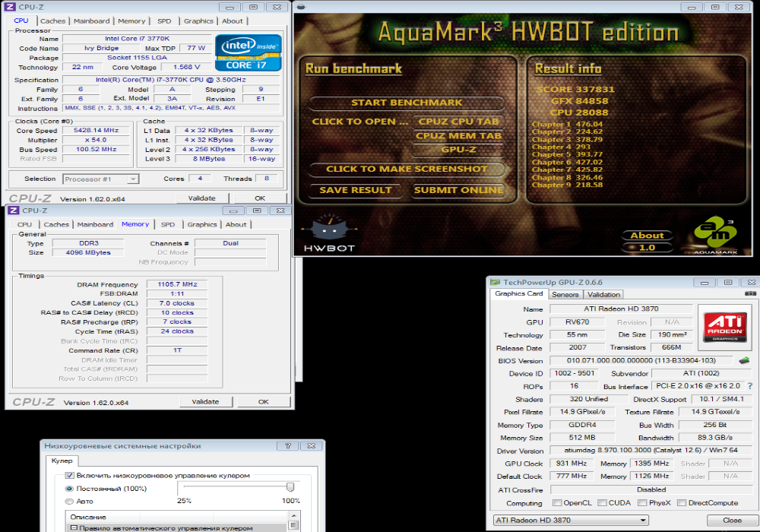Enable the OpenCL checkbox in GPU-Z
Screen dimensions: 760x532
[557, 503]
